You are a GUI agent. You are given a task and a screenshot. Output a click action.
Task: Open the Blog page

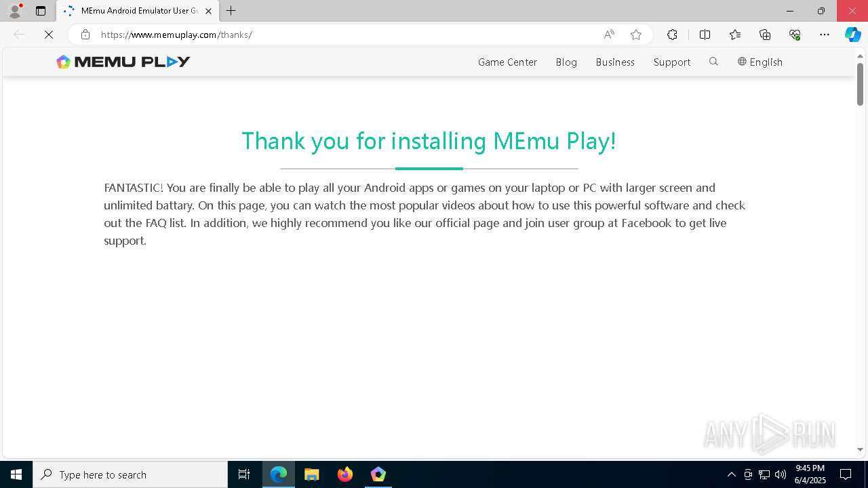point(566,62)
